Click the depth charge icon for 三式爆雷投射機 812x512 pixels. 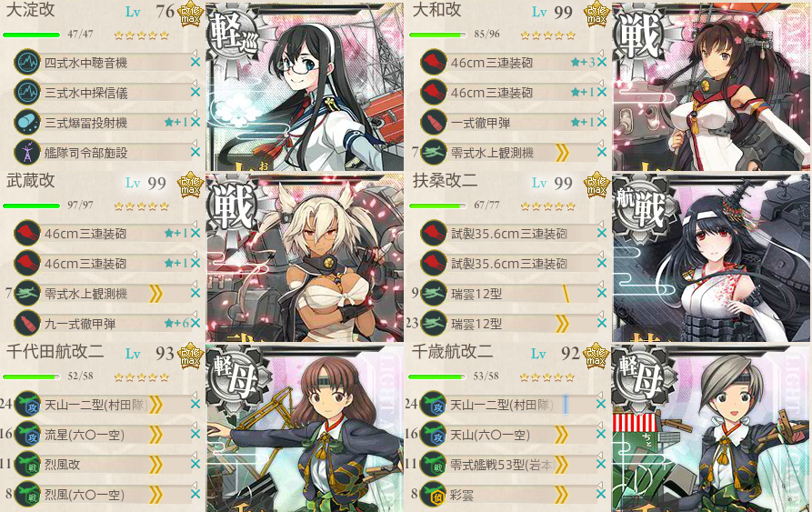(27, 123)
